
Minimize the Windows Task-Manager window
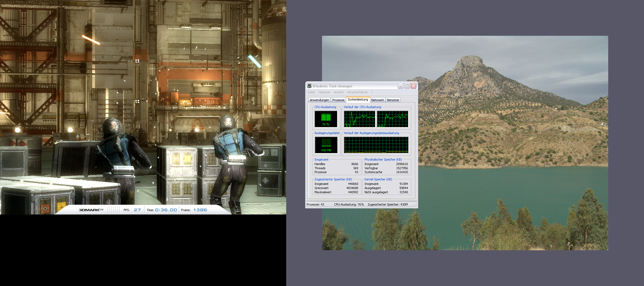[x=401, y=86]
